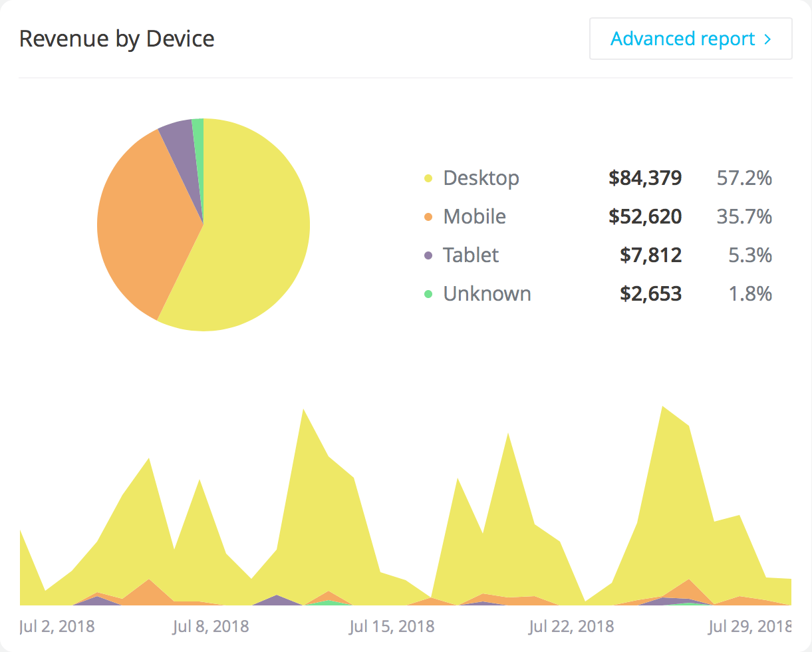Click the orange Mobile legend dot
This screenshot has height=652, width=812.
coord(428,217)
